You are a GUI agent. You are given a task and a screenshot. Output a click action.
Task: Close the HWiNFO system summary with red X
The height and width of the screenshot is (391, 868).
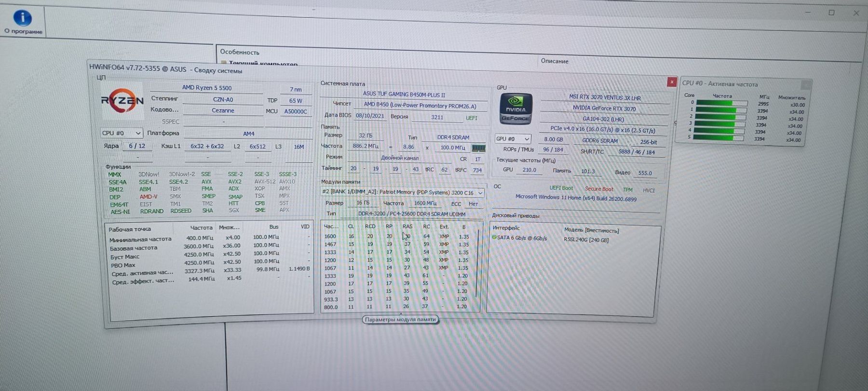pyautogui.click(x=671, y=82)
